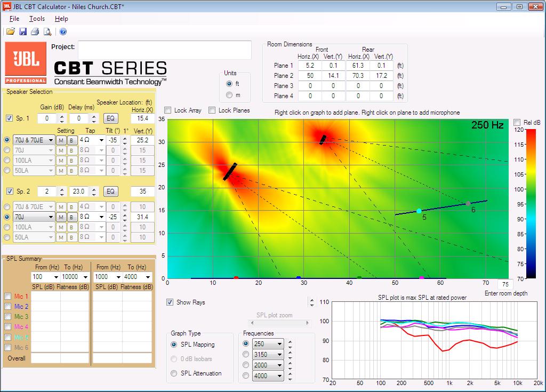Open the 250 frequency dropdown

(268, 344)
